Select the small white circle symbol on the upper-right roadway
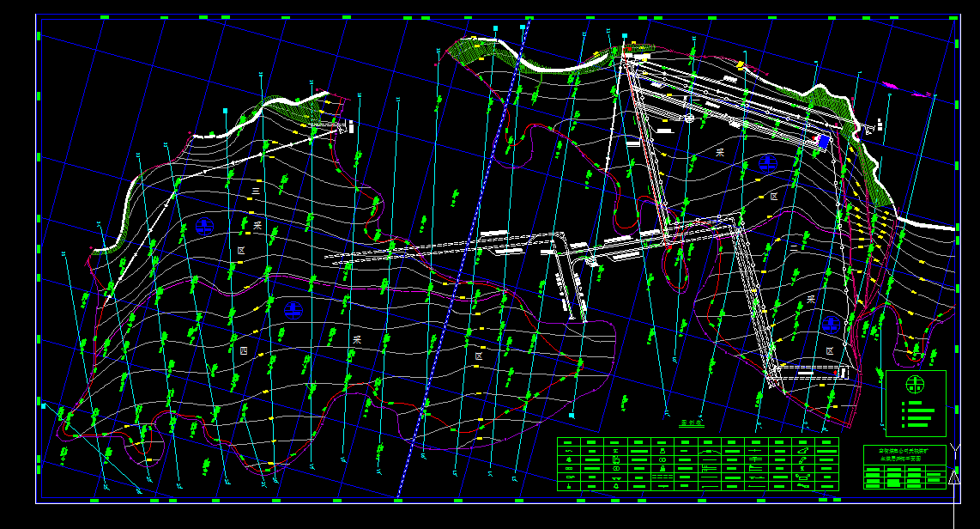The image size is (980, 529). pyautogui.click(x=689, y=117)
